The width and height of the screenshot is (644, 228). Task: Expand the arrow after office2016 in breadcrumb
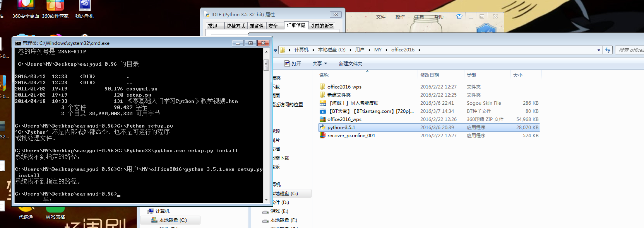pyautogui.click(x=419, y=50)
